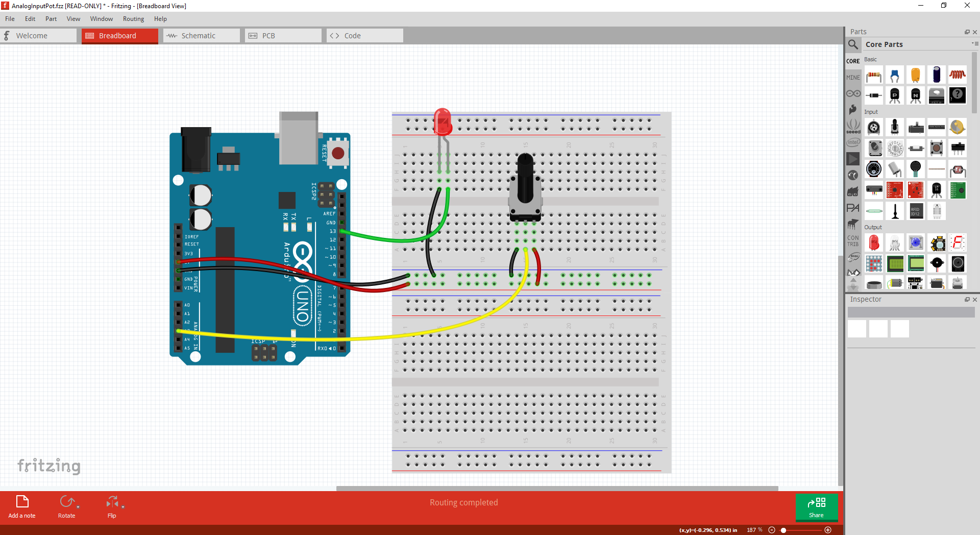Undock the Parts panel
The image size is (980, 535).
(x=967, y=32)
